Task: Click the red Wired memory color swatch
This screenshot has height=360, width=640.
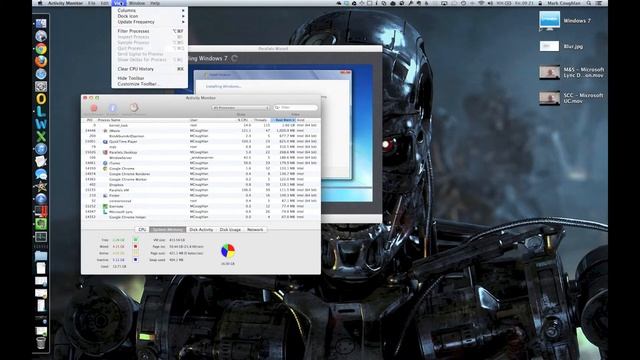Action: point(136,247)
